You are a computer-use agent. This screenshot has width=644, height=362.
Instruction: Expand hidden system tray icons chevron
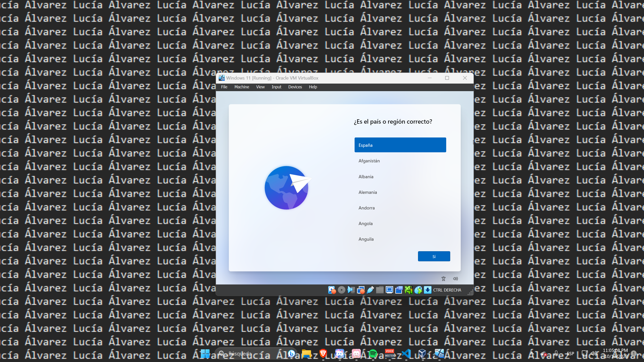(532, 353)
